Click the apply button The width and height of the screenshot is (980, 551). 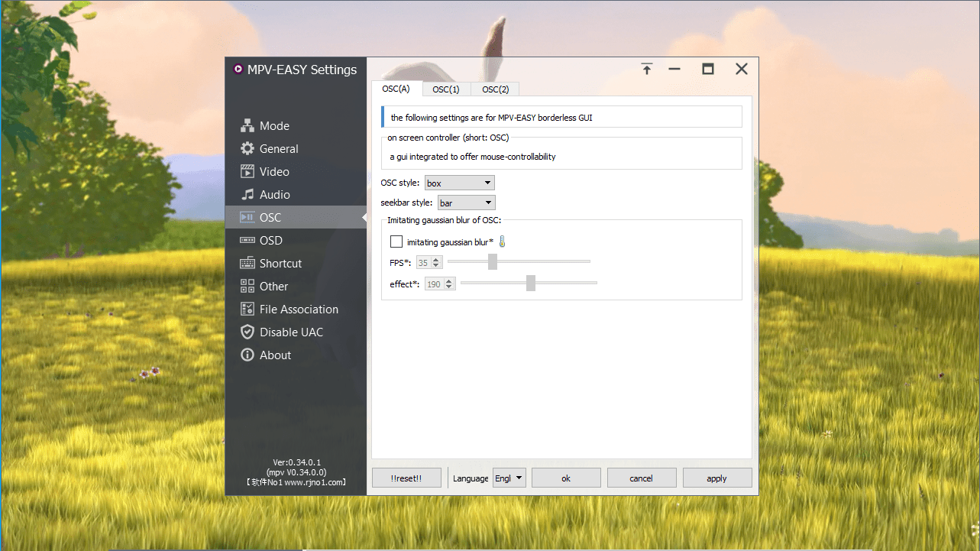(717, 478)
